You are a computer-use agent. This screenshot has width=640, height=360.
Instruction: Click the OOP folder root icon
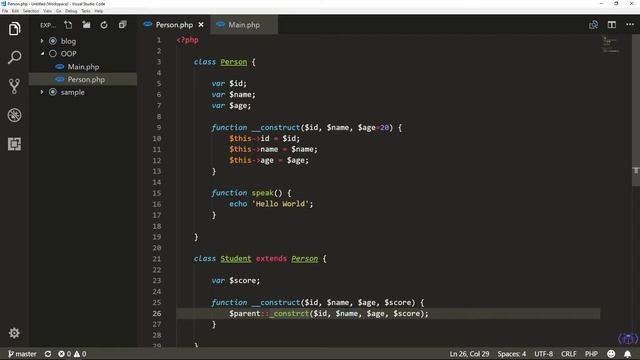[53, 53]
